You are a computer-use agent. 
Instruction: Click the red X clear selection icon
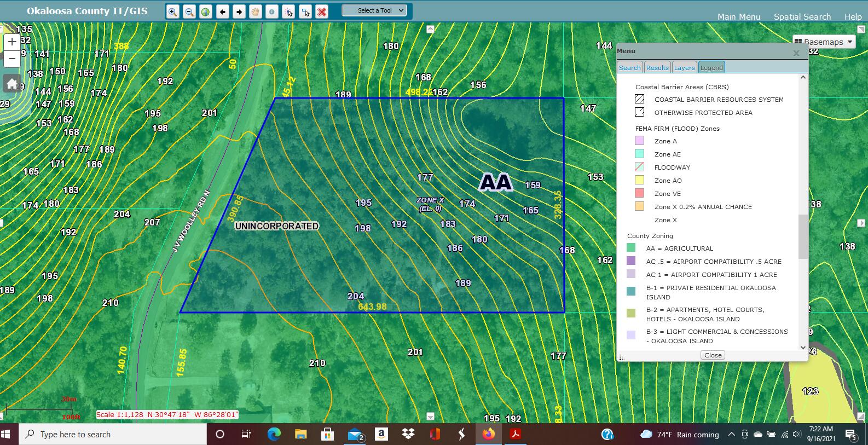[322, 11]
